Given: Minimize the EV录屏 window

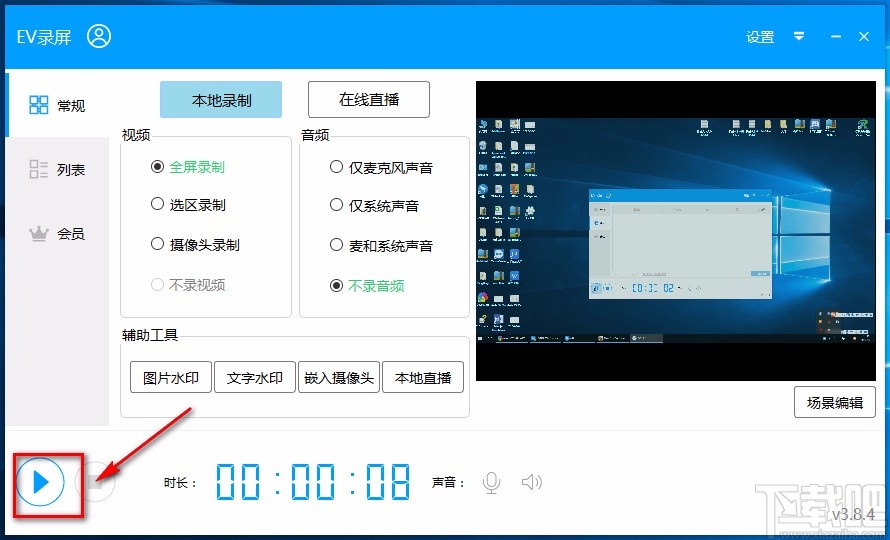Looking at the screenshot, I should [836, 37].
